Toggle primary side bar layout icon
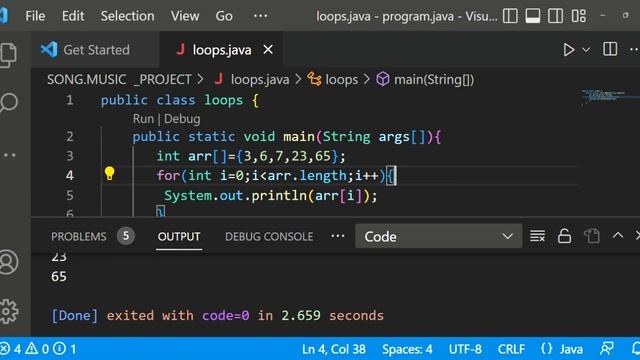Screen dimensions: 640x360 point(510,16)
